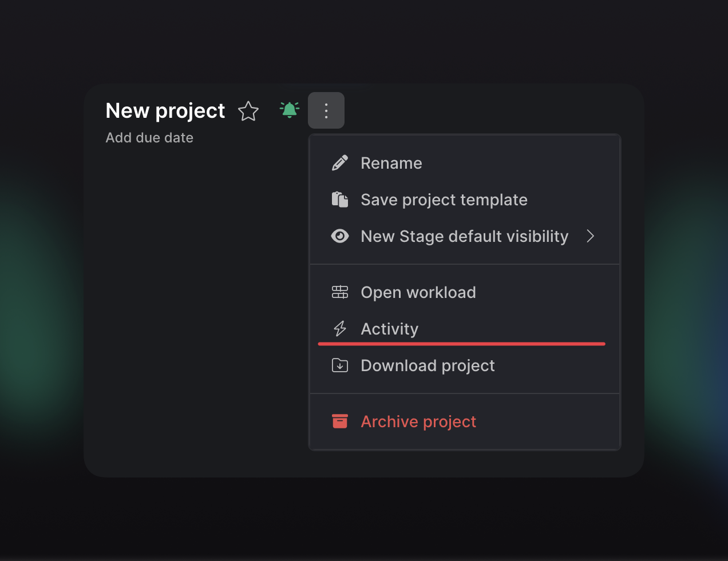Select Archive project in red
728x561 pixels.
[465, 421]
